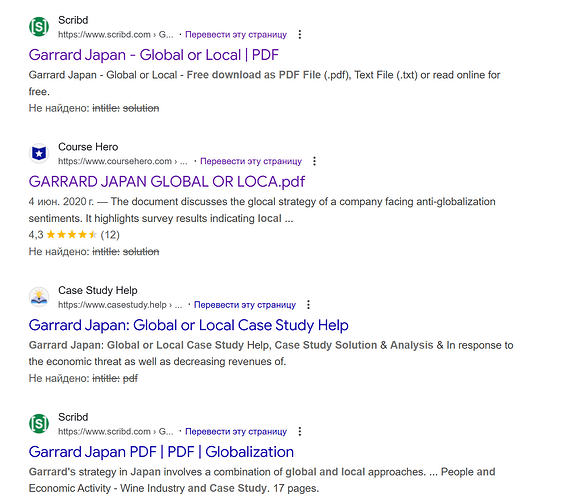Click scribd.com URL above Garrard Japan PDF | Globalization
Screen dimensions: 587x499
(x=116, y=431)
